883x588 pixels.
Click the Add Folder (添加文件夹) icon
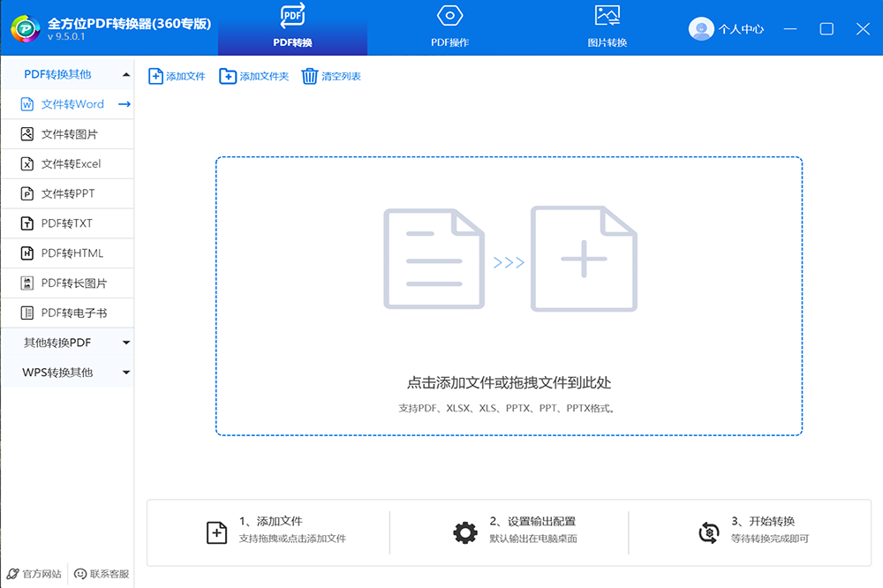point(228,76)
